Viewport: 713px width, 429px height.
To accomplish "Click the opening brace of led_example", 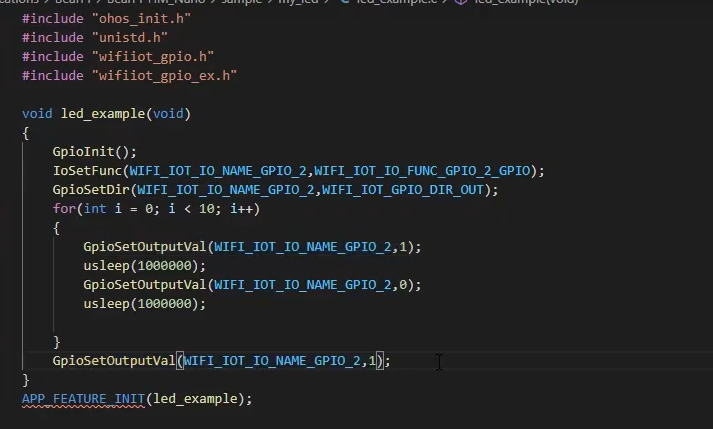I will coord(25,133).
